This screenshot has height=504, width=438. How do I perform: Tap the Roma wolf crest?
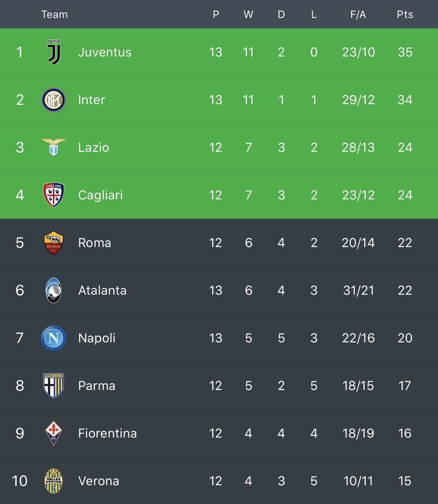(54, 243)
